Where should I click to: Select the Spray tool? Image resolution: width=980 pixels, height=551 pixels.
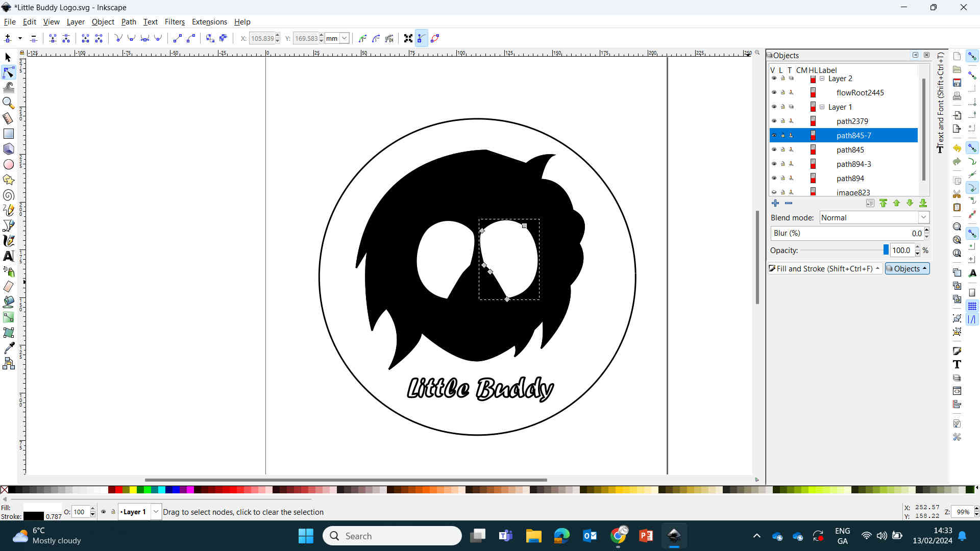(x=8, y=271)
